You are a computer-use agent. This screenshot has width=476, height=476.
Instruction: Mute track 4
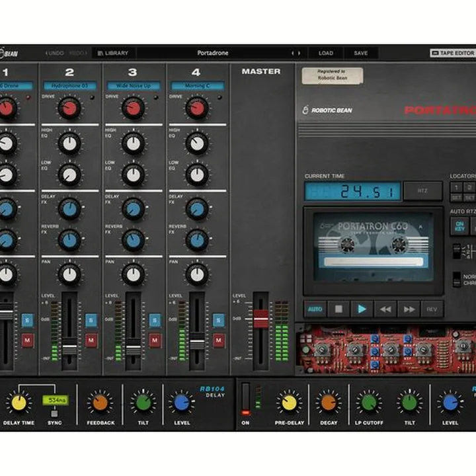[x=219, y=340]
